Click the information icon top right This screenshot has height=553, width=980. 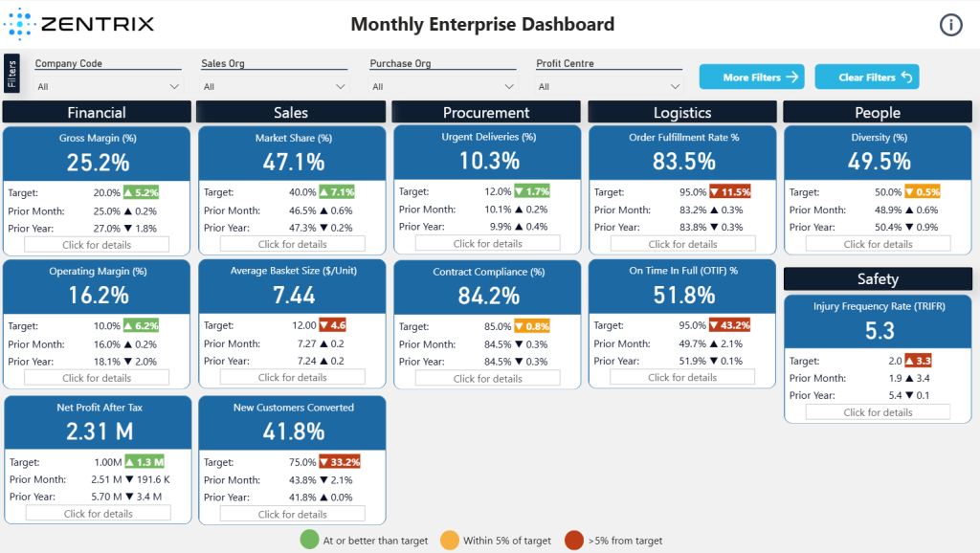pyautogui.click(x=950, y=25)
